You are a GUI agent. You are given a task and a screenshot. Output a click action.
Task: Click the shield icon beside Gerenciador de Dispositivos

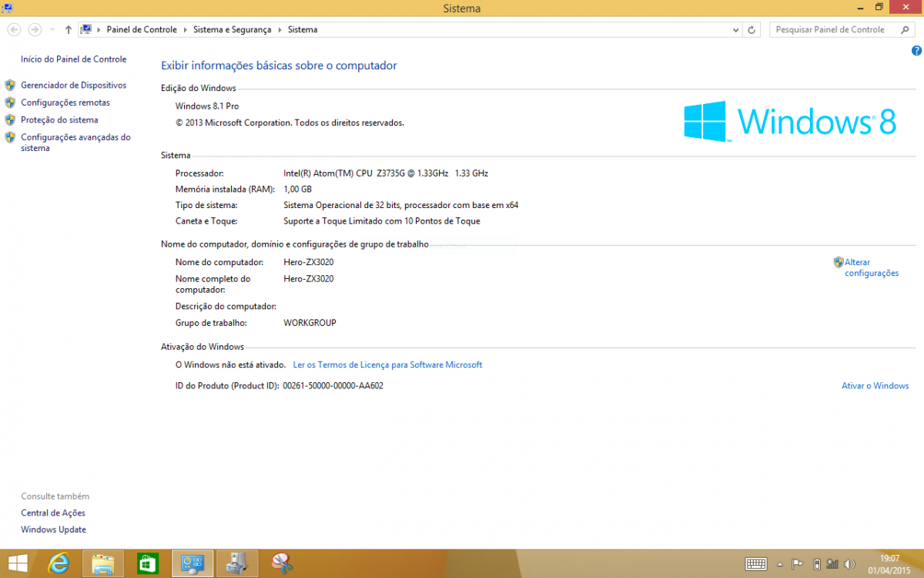[10, 86]
